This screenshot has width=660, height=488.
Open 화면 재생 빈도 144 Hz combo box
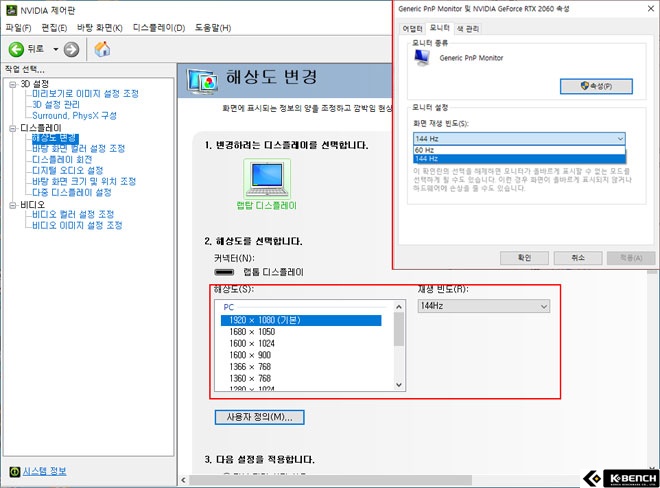pos(519,139)
